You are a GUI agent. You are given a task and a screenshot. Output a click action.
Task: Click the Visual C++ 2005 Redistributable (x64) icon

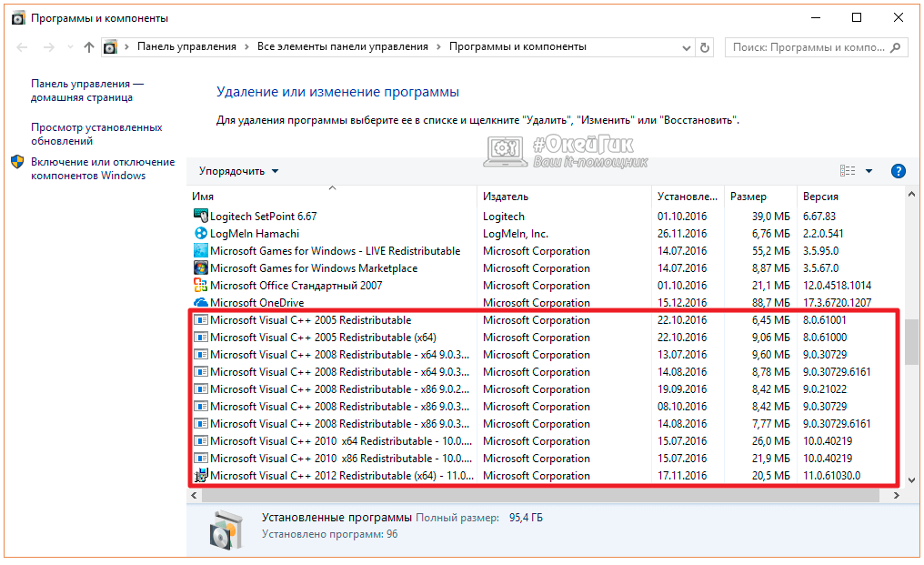point(201,338)
